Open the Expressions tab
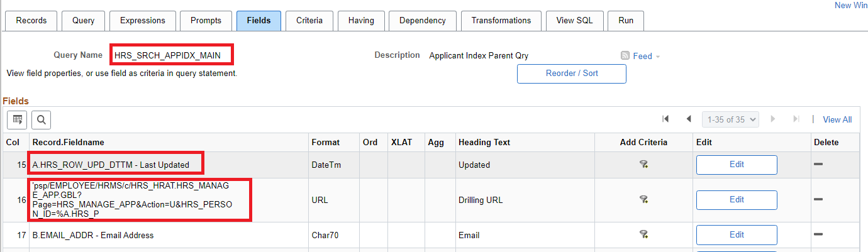 pyautogui.click(x=142, y=20)
